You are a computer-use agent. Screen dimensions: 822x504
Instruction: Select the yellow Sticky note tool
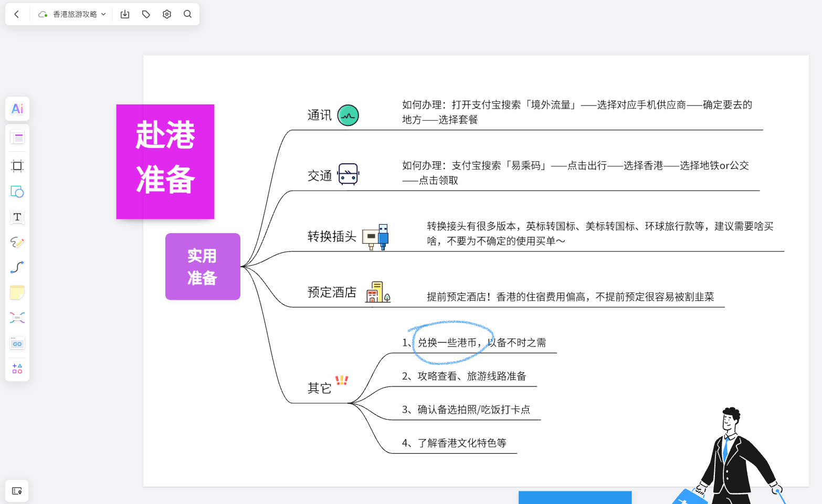17,292
